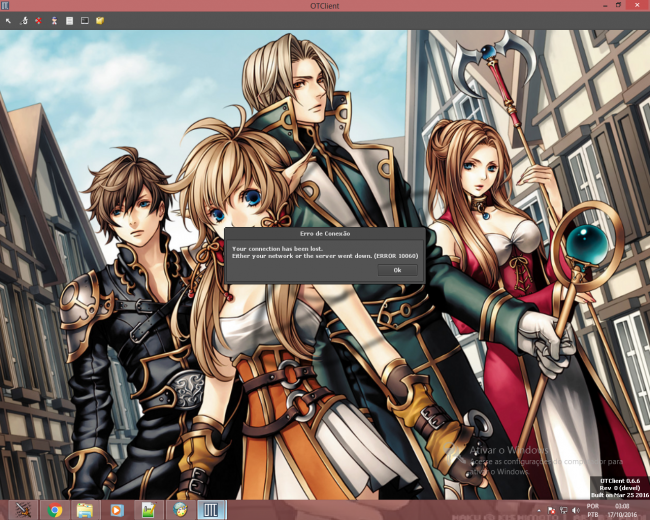Open the Paint palette taskbar icon
Image resolution: width=650 pixels, height=520 pixels.
point(180,510)
